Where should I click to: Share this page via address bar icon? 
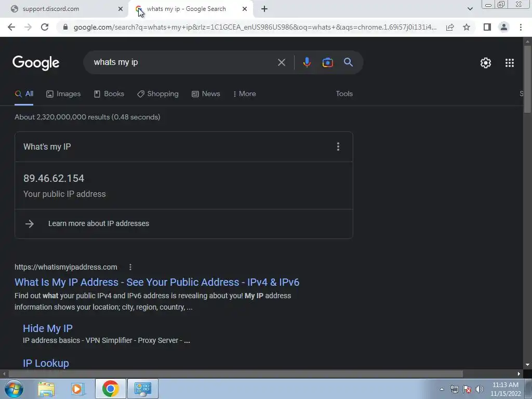(x=450, y=27)
